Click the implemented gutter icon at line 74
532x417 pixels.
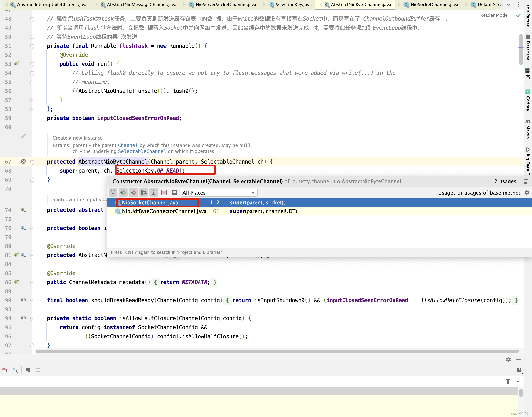[23, 210]
